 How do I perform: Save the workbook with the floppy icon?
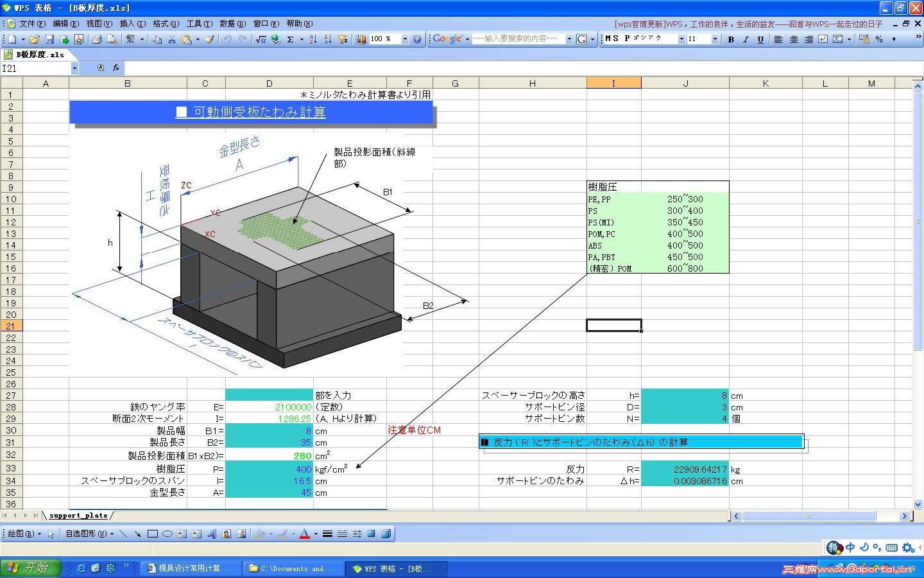tap(49, 39)
